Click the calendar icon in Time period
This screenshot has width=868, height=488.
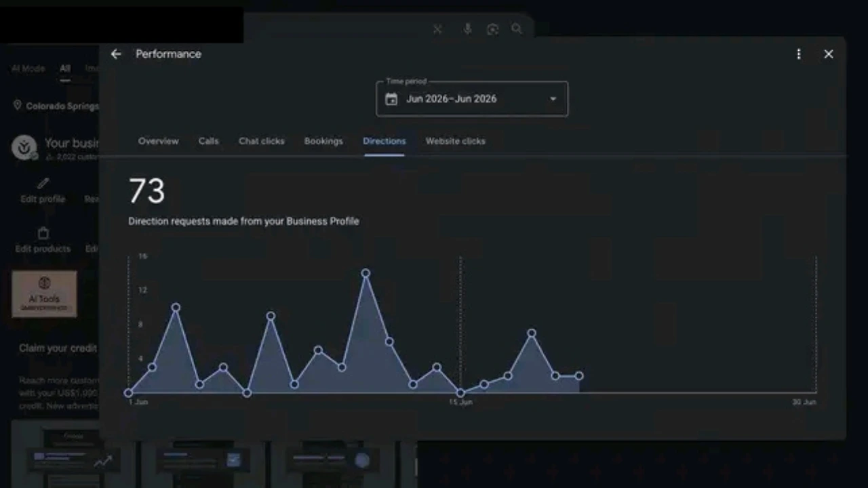pyautogui.click(x=391, y=99)
